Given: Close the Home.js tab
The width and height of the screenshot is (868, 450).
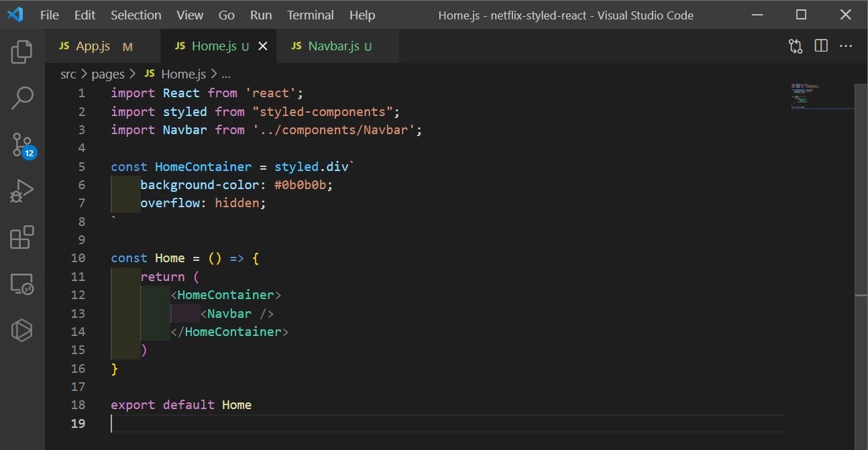Looking at the screenshot, I should click(263, 46).
